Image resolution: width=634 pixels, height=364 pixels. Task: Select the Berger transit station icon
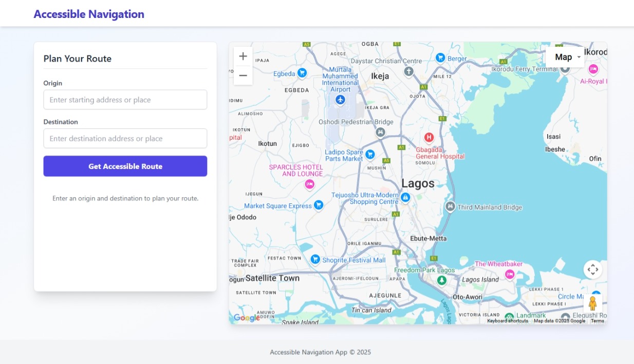tap(440, 57)
